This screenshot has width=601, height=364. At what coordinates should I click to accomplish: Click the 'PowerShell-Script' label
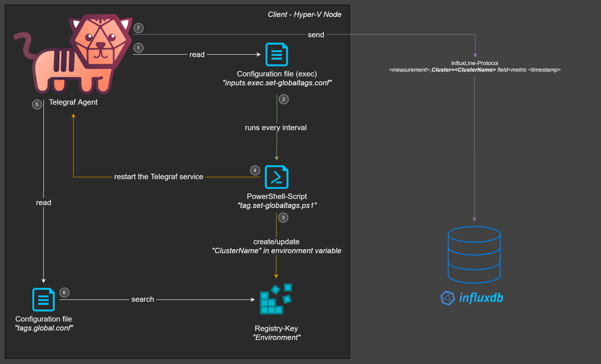click(x=277, y=196)
